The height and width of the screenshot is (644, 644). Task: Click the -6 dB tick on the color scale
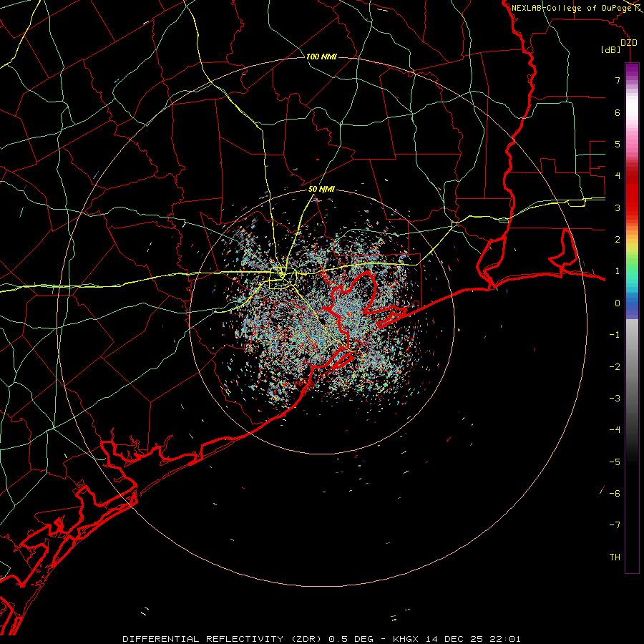tap(615, 494)
